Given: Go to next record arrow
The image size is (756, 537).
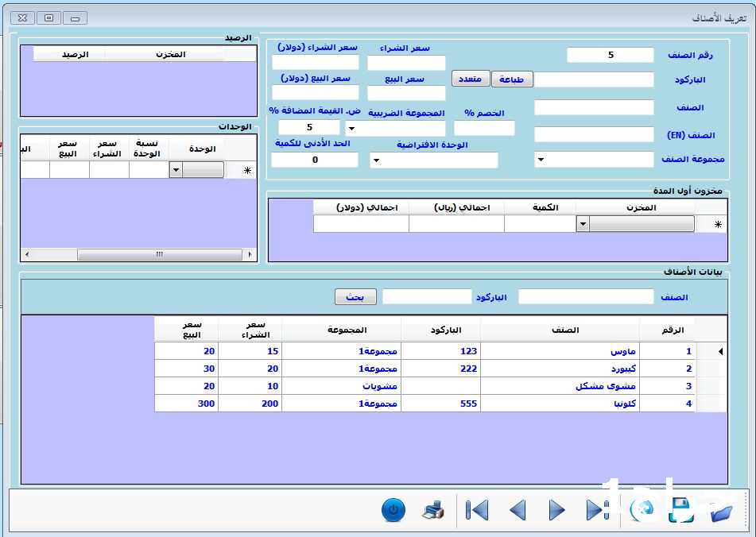Looking at the screenshot, I should [557, 510].
